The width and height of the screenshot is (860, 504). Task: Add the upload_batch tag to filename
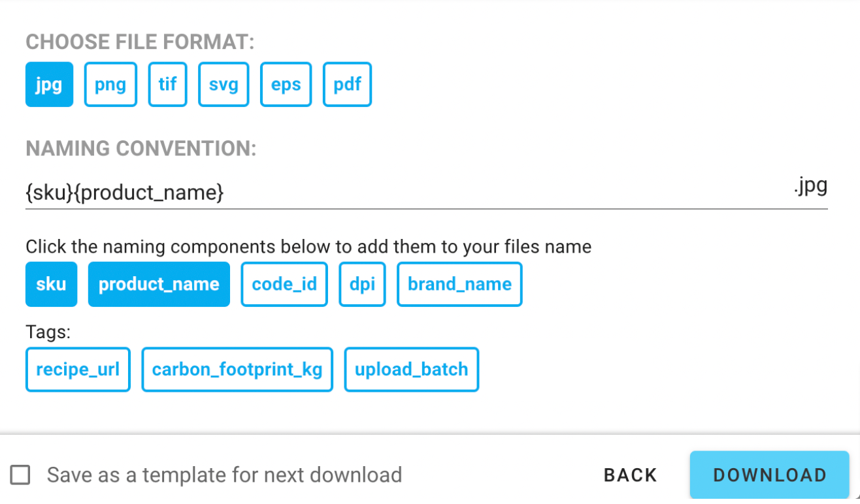coord(411,369)
